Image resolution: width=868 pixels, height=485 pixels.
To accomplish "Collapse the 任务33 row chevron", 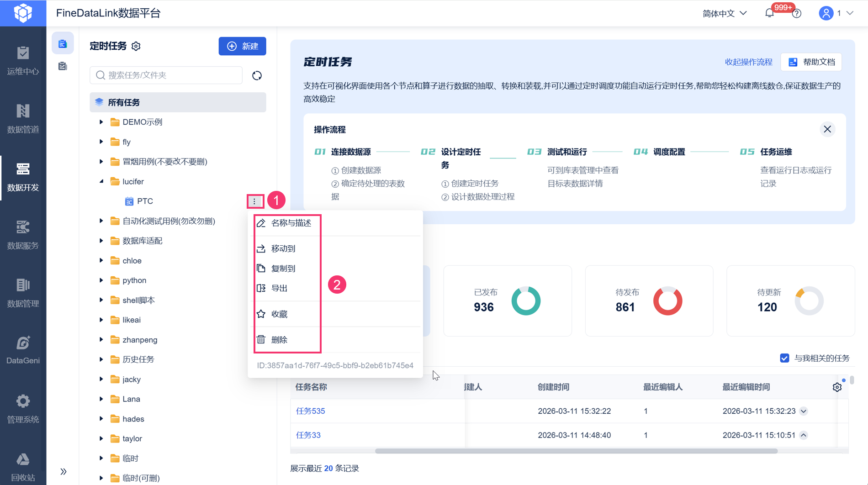I will point(804,435).
